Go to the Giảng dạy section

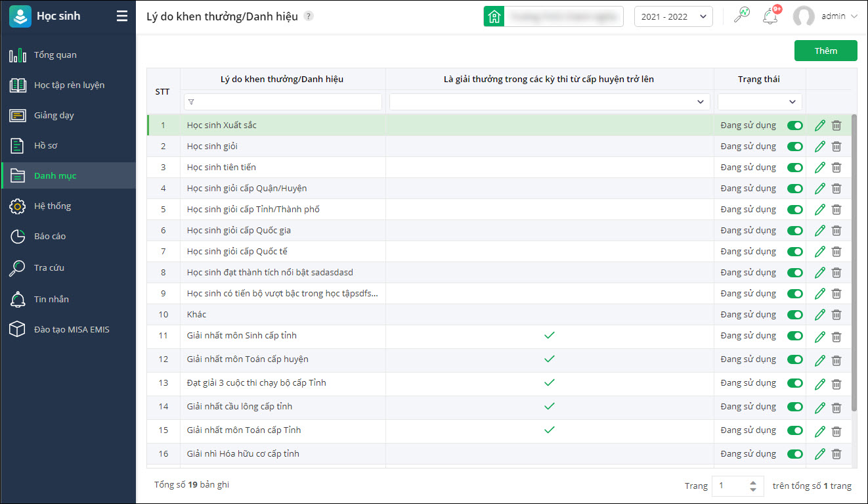(68, 116)
